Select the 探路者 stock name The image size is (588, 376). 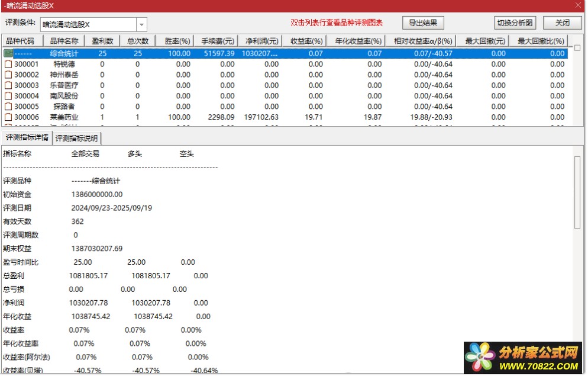click(64, 107)
